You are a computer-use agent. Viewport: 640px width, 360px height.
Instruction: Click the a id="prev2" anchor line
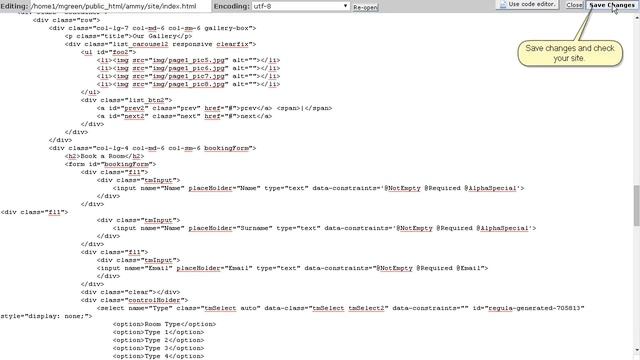[x=214, y=108]
